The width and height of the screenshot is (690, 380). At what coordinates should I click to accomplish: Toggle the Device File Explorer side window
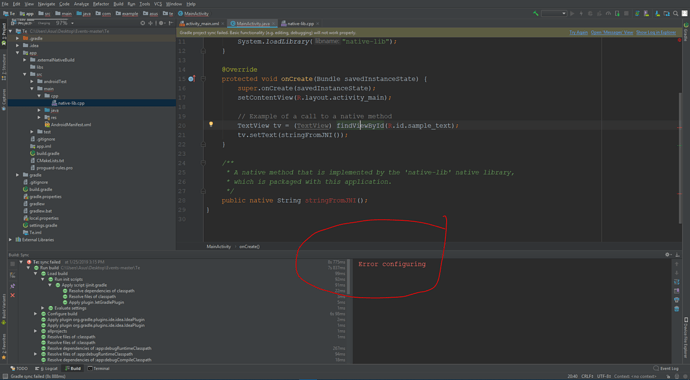(x=686, y=338)
